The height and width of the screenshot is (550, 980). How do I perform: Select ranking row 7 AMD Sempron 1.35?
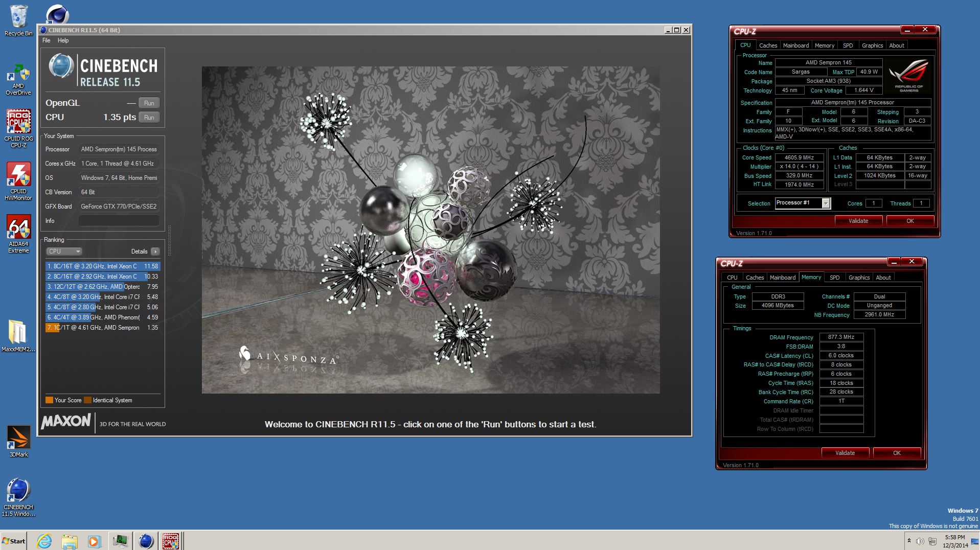click(103, 328)
